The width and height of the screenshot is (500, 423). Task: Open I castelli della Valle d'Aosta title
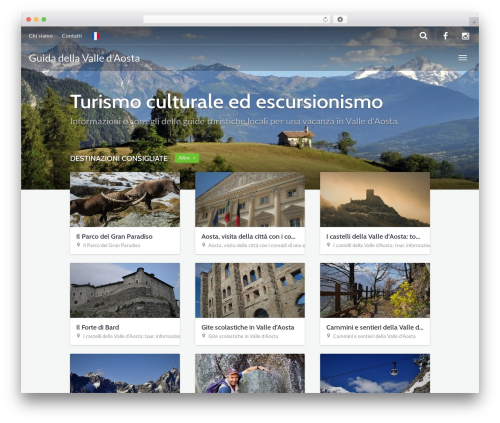pos(373,236)
